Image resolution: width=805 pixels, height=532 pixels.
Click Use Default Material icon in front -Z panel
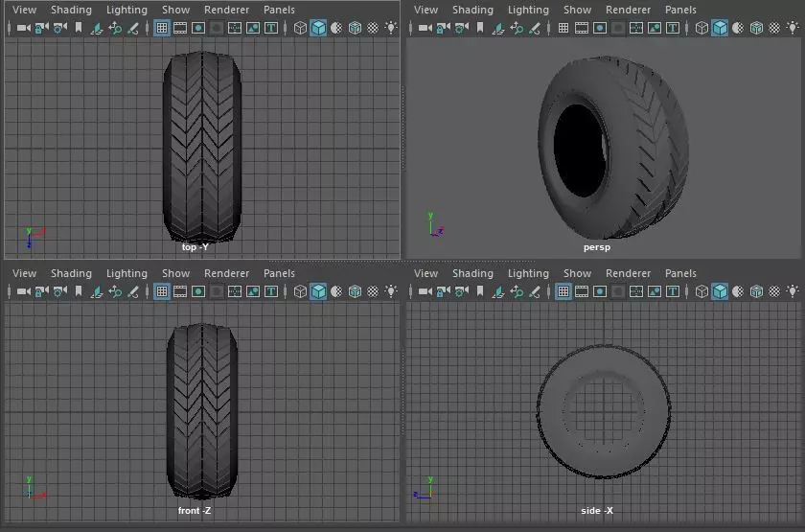[x=336, y=291]
